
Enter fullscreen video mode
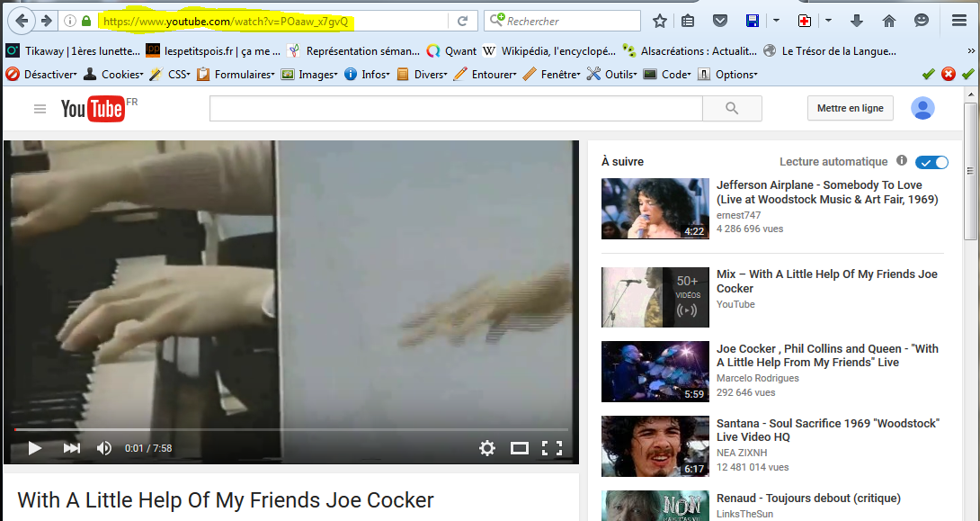[x=552, y=447]
